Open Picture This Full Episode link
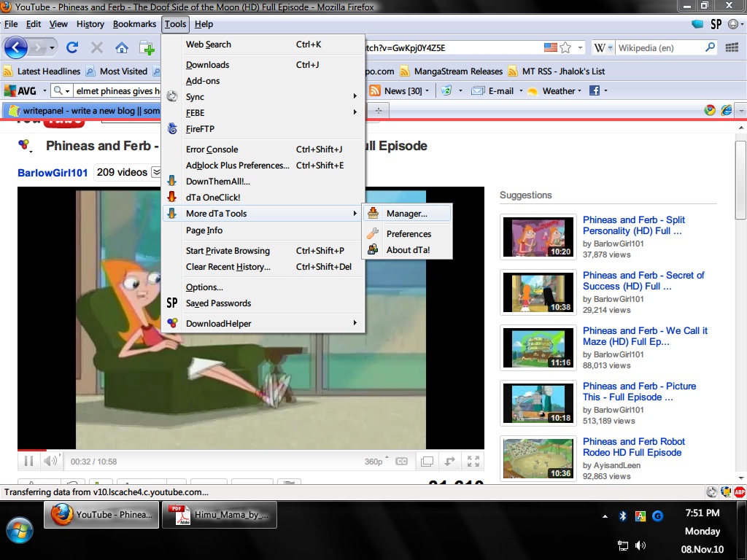747x560 pixels. 639,392
